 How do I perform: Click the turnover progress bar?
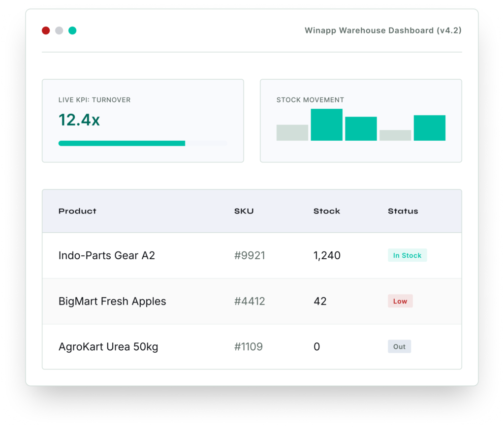pos(143,143)
